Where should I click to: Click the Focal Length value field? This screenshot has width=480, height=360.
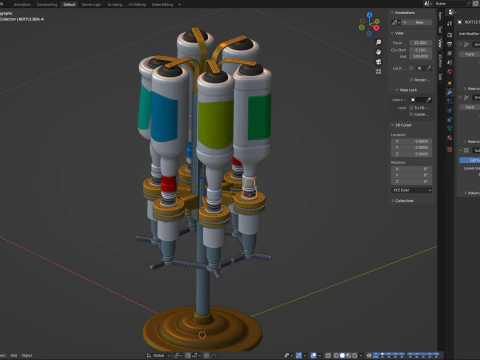click(x=420, y=43)
